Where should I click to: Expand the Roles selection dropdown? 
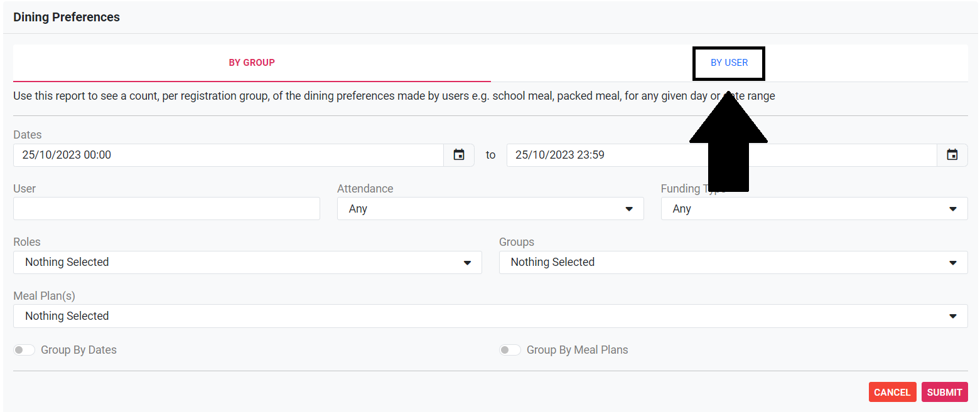click(x=247, y=262)
